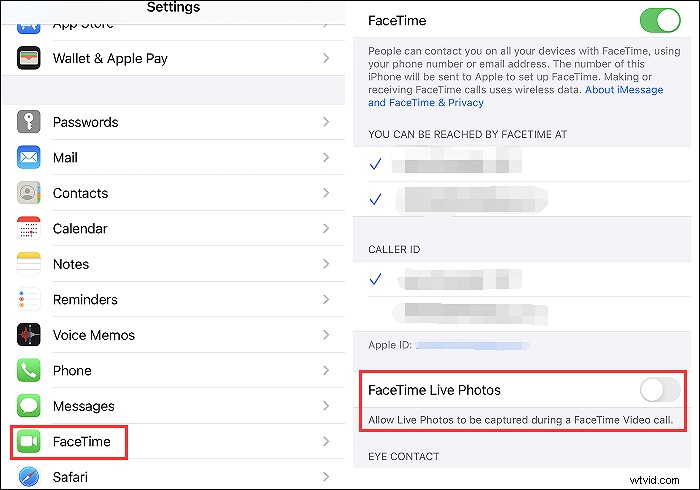Open the Messages settings row

click(174, 406)
